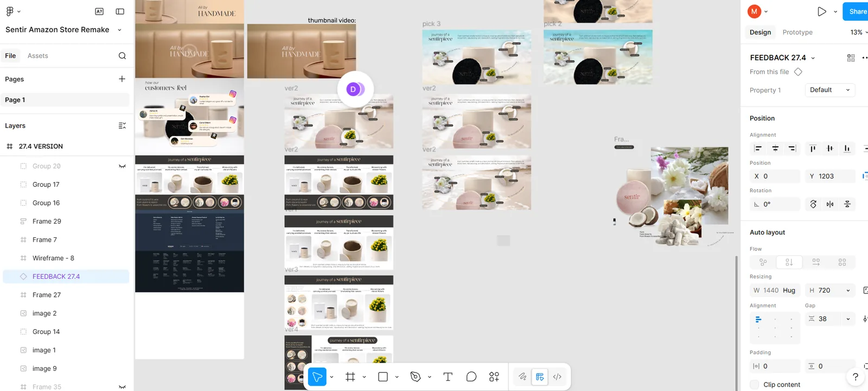This screenshot has width=868, height=391.
Task: Search layers with the magnifier icon
Action: [x=122, y=55]
